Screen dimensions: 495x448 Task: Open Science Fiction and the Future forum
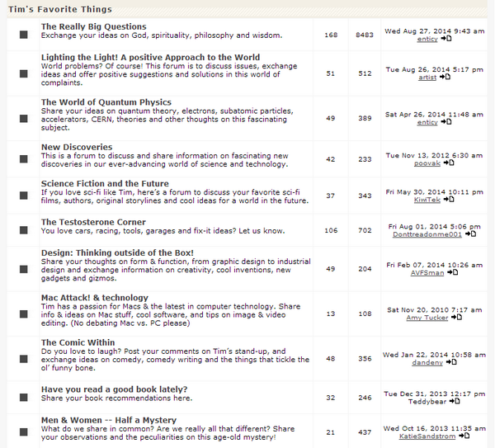(105, 183)
